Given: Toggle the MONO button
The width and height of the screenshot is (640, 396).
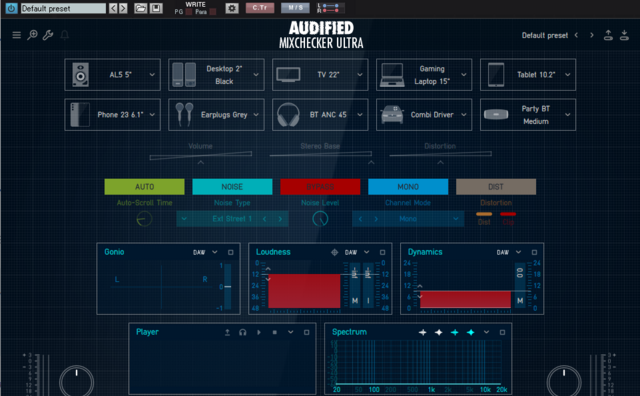Looking at the screenshot, I should 408,187.
